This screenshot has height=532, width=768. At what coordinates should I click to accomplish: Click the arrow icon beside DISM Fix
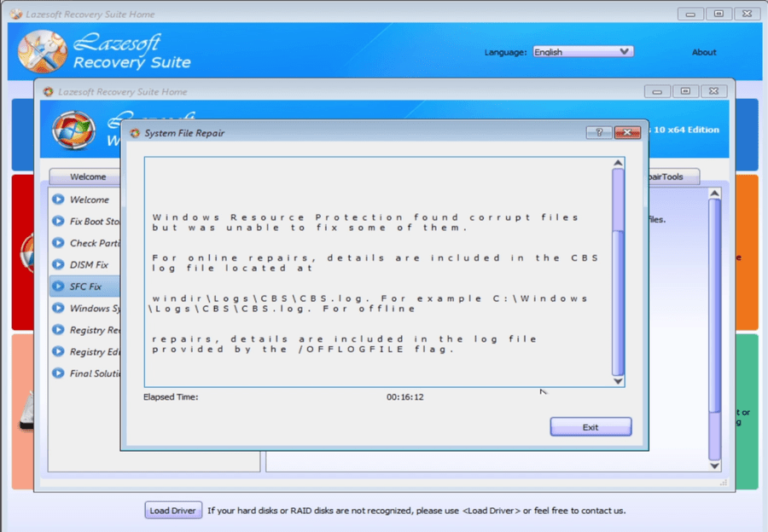coord(58,264)
